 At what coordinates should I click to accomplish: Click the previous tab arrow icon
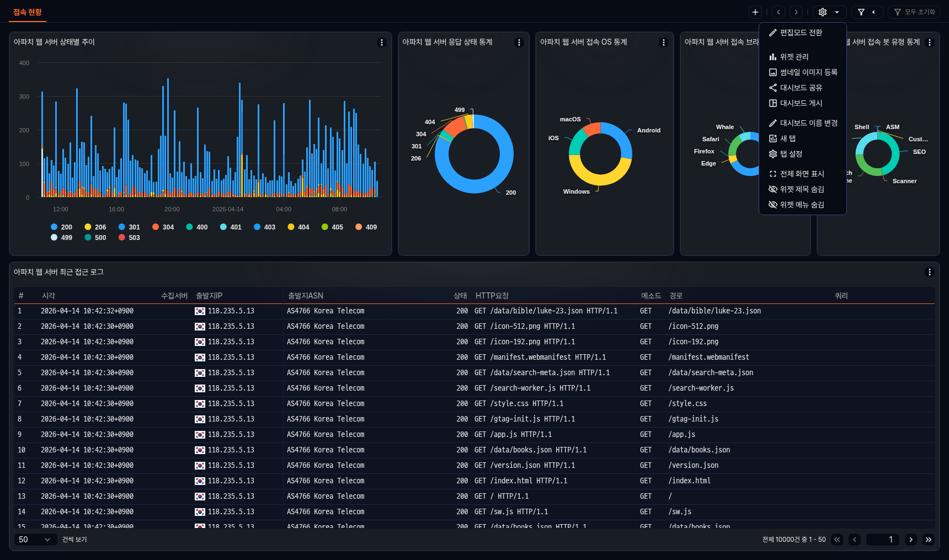[779, 12]
